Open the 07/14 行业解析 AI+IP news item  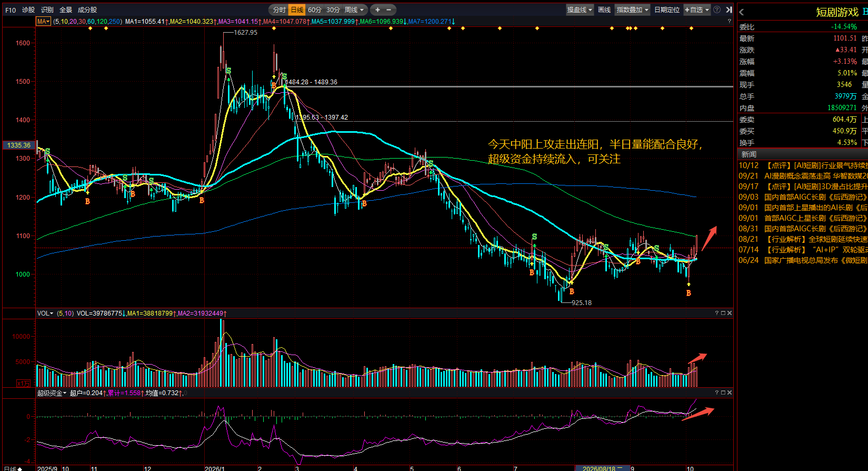click(803, 250)
